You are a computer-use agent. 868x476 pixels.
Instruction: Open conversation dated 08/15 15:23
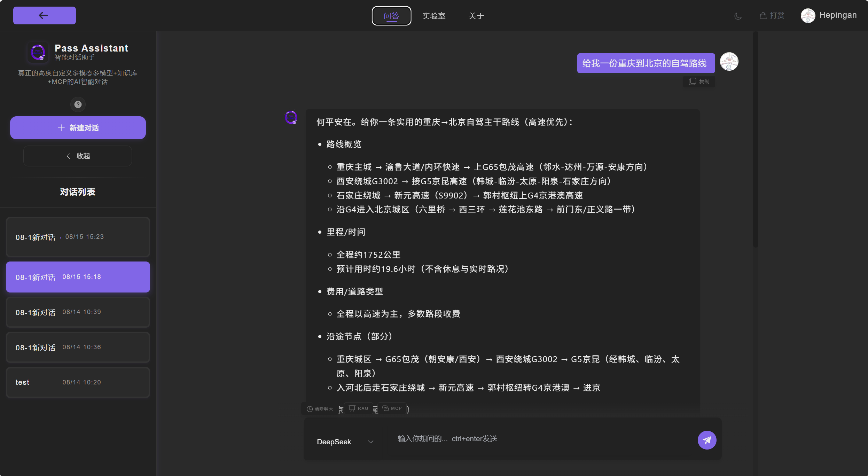(78, 237)
